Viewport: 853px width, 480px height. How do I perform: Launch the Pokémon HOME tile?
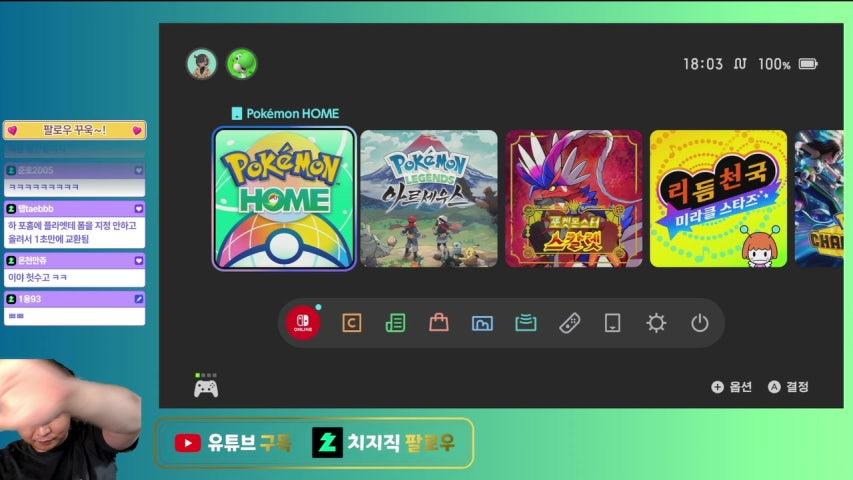pyautogui.click(x=284, y=199)
